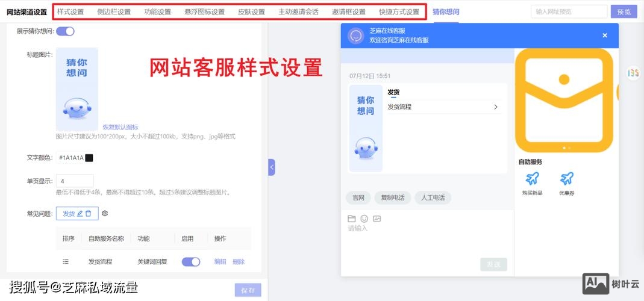Click the 优惠券 airplane icon

coord(566,179)
